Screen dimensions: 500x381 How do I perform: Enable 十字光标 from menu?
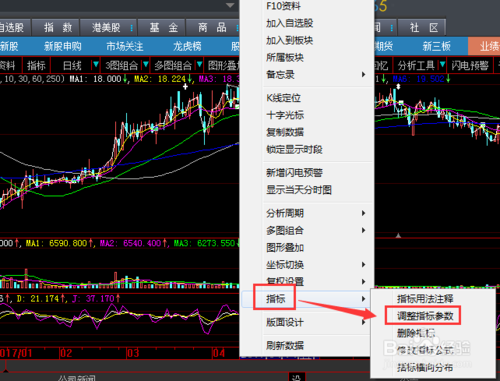[285, 115]
